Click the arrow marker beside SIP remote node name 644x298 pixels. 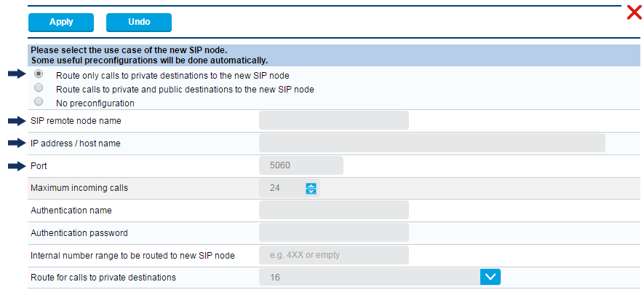[16, 121]
